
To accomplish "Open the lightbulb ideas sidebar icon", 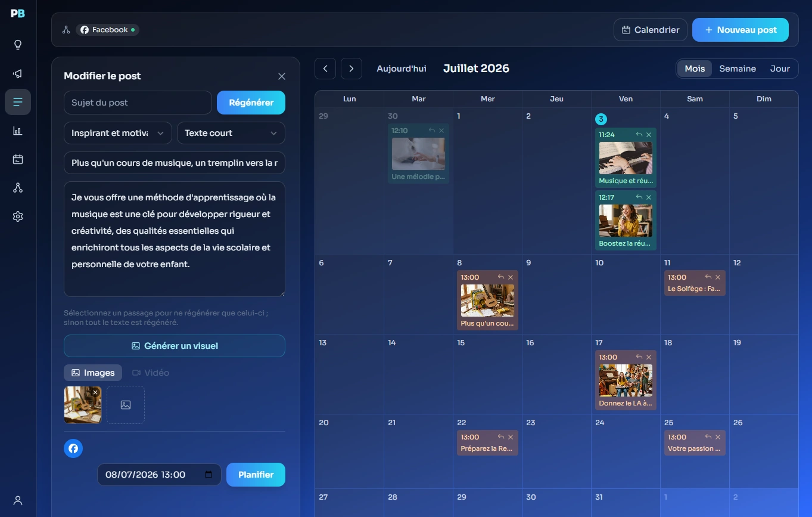I will [x=18, y=45].
